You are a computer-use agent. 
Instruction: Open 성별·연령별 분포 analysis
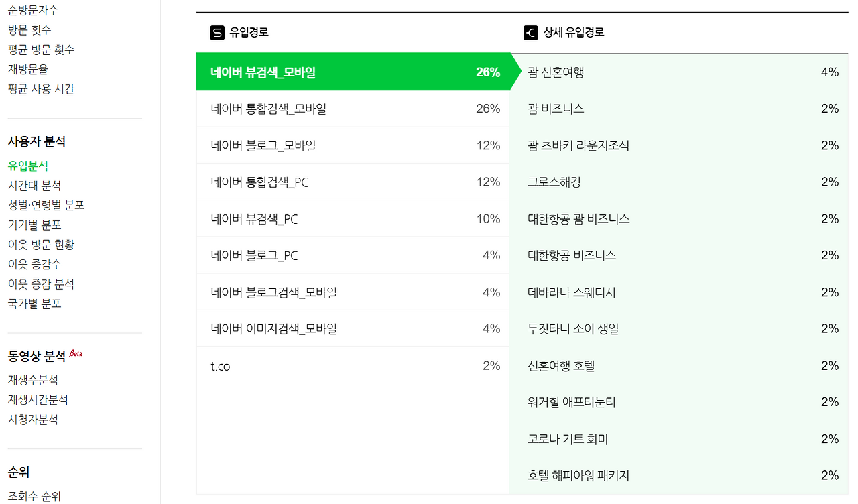(x=46, y=204)
